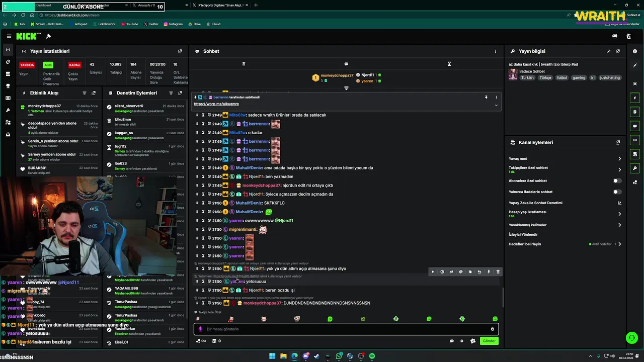Click the Turkish stream tag
Viewport: 644px width, 362px height.
coord(527,78)
